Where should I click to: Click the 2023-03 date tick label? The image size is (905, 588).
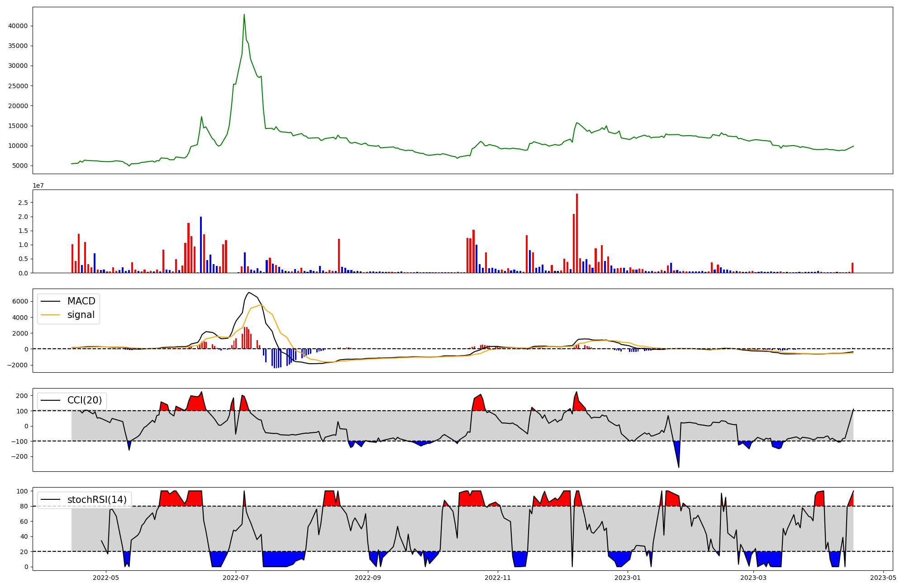coord(754,578)
